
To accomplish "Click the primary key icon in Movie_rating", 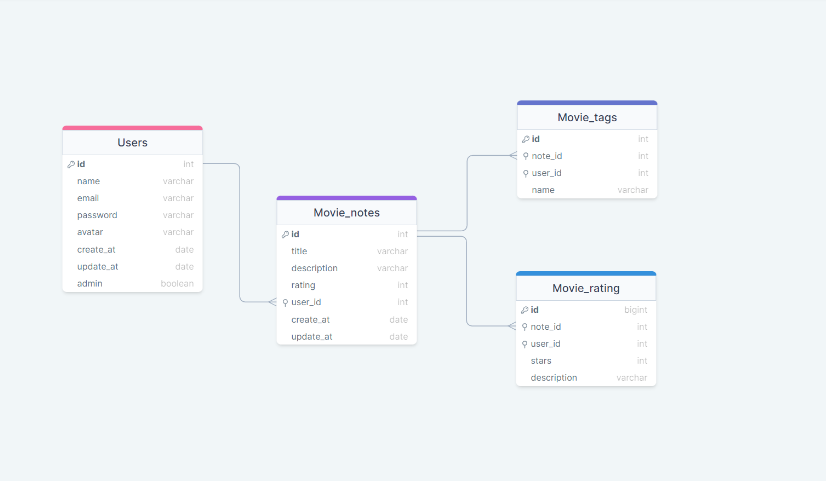I will pyautogui.click(x=525, y=310).
